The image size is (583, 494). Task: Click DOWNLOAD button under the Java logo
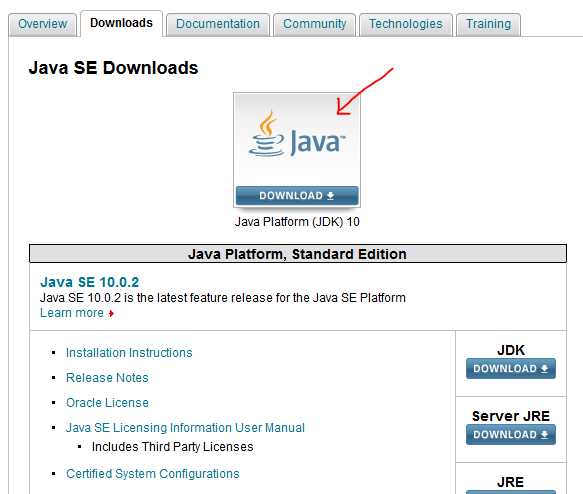point(297,196)
